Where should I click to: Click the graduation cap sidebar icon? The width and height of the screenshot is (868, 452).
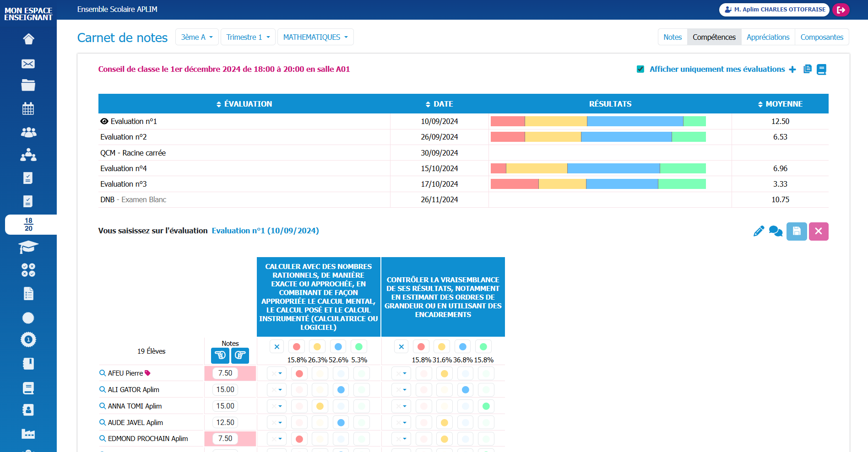(x=28, y=247)
